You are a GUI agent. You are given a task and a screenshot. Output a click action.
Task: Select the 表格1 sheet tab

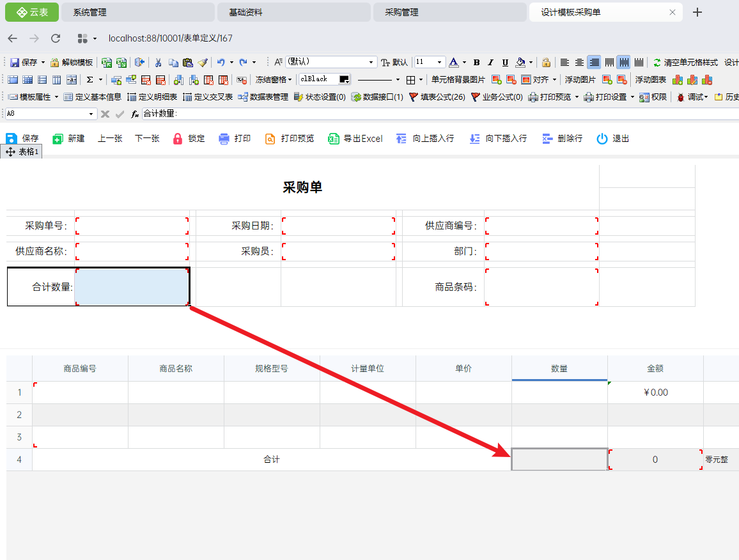pos(22,152)
